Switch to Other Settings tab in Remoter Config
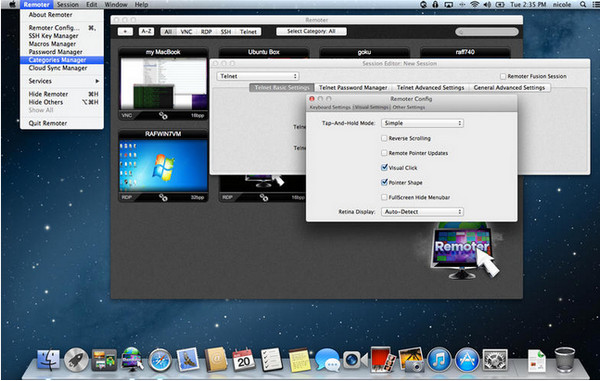The width and height of the screenshot is (600, 381). (409, 107)
